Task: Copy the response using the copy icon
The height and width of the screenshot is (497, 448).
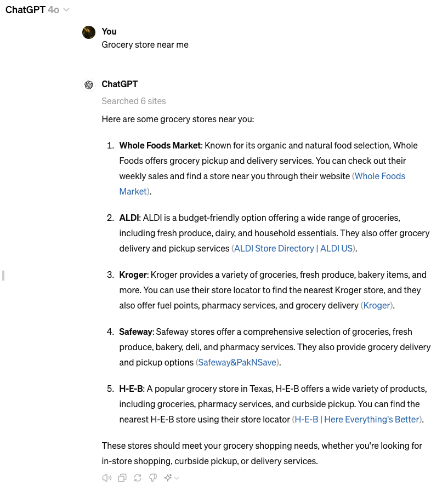Action: pos(122,477)
